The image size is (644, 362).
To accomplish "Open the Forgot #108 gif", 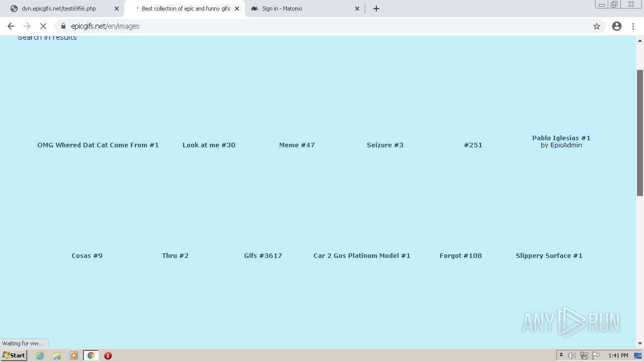I will tap(461, 255).
